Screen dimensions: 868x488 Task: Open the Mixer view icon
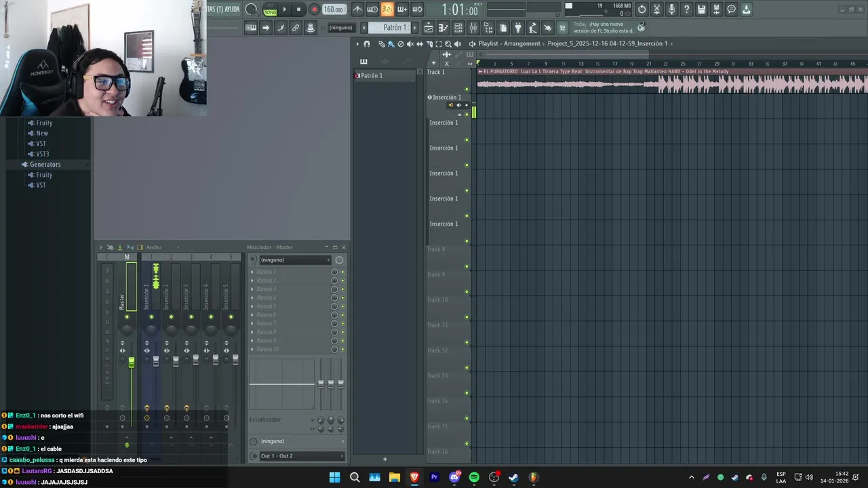tap(473, 28)
